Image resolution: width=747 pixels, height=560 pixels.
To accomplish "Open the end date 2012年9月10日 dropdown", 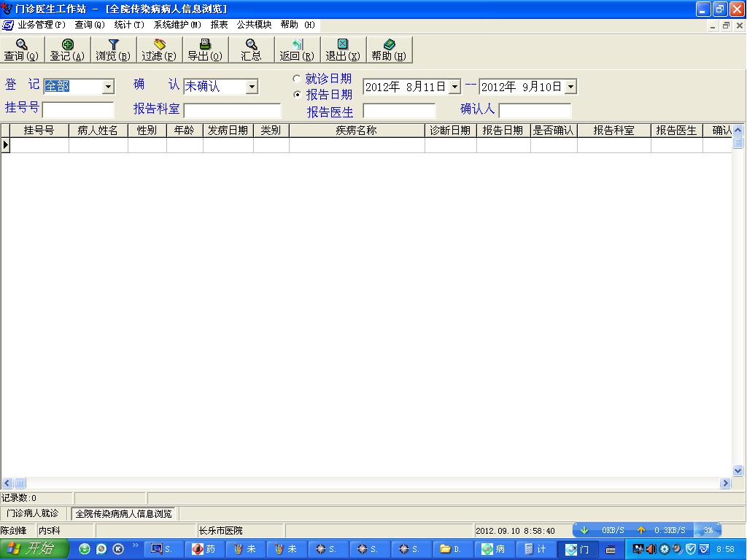I will [x=570, y=87].
